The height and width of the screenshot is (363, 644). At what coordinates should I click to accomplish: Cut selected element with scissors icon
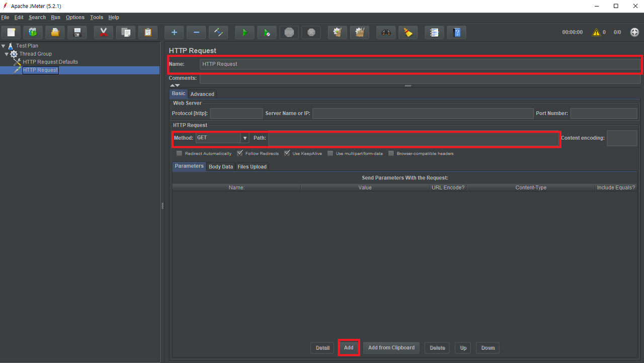tap(104, 33)
